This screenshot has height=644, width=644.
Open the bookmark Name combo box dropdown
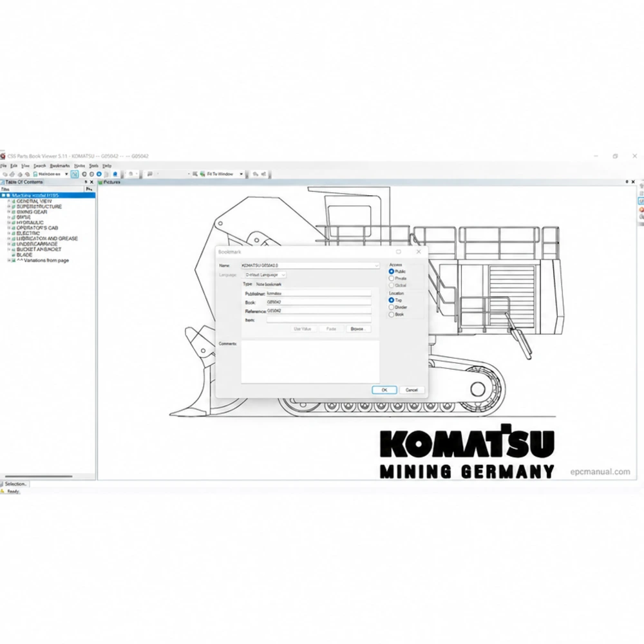[376, 266]
